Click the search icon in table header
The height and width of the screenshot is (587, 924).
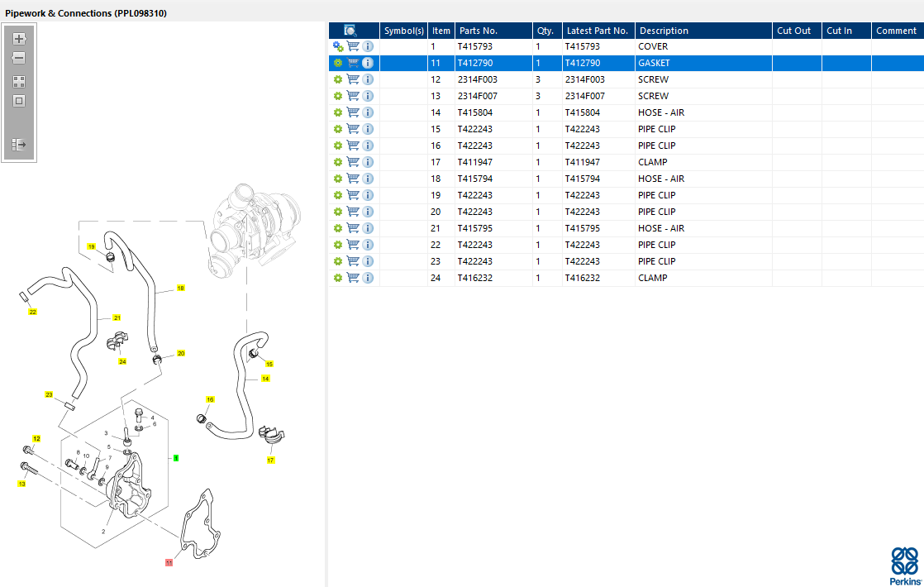(350, 31)
